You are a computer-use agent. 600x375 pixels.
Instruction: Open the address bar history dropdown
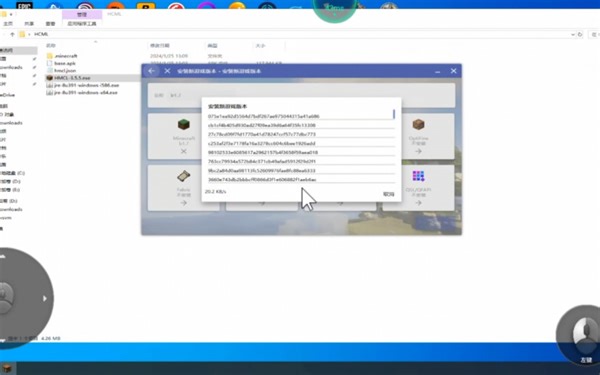pyautogui.click(x=573, y=34)
